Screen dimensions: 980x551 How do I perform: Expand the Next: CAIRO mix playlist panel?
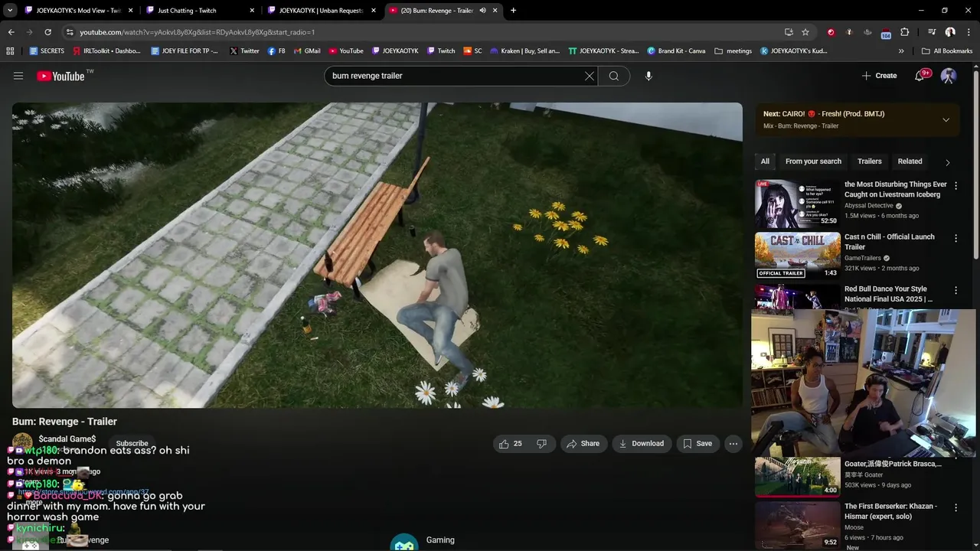coord(946,119)
